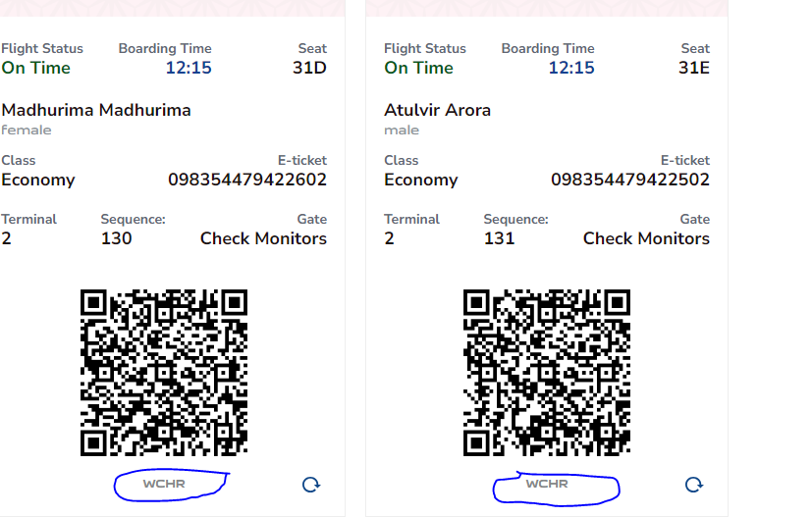Viewport: 812px width, 517px height.
Task: Click Madhurima's QR code image
Action: click(164, 373)
